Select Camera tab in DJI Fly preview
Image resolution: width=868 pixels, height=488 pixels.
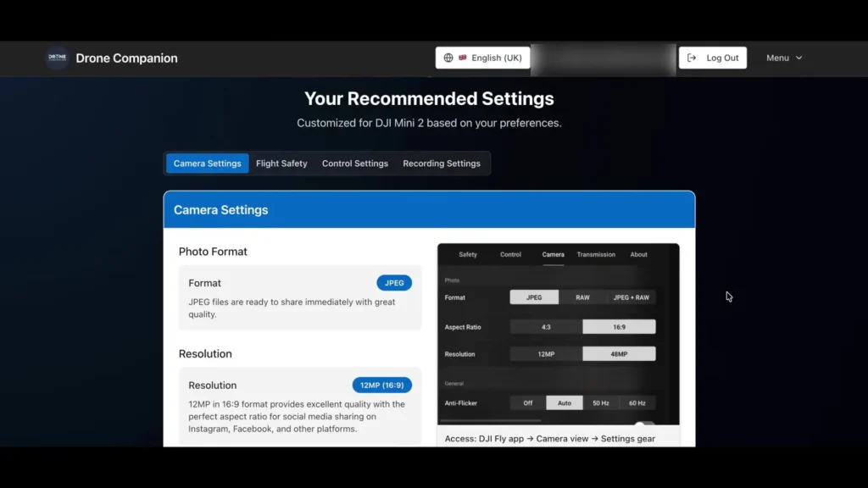tap(553, 254)
